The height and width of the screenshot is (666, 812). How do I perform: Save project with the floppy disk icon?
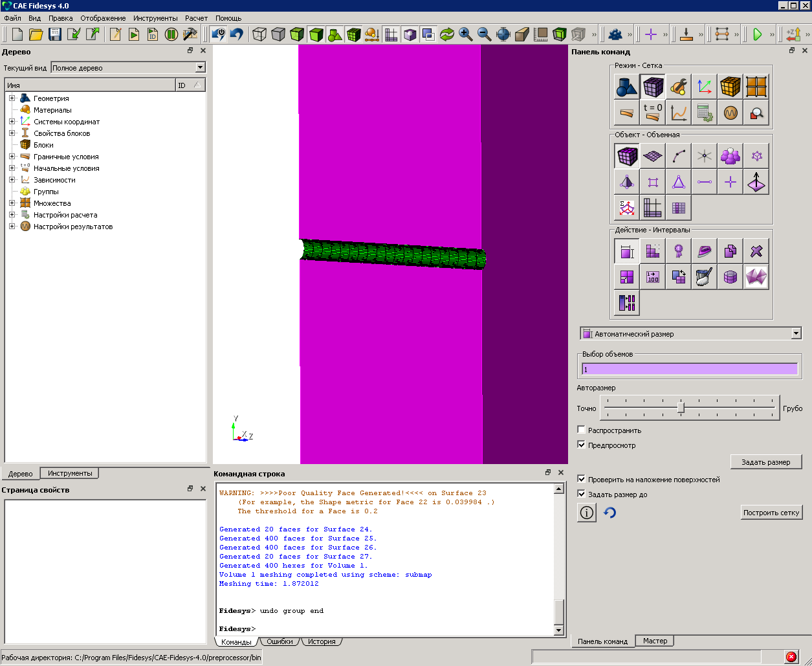(55, 34)
